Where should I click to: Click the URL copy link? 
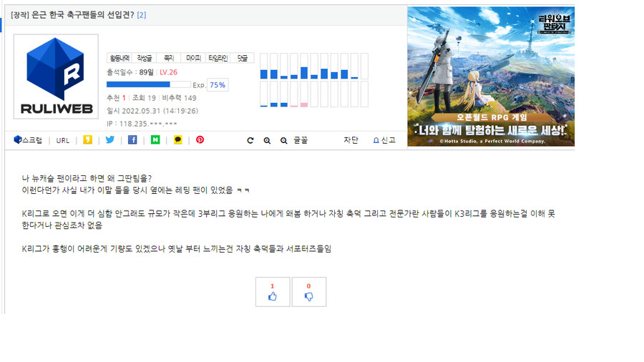coord(63,140)
